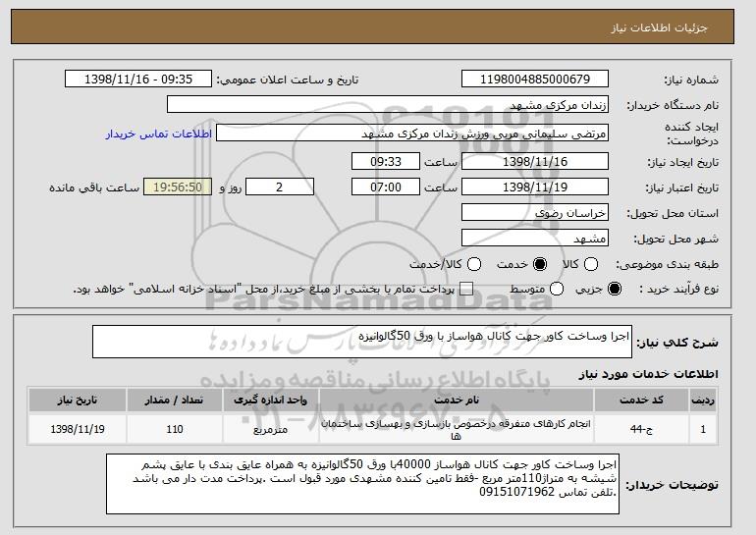Click the buyer notes text box
Viewport: 756px width, 535px height.
(362, 484)
